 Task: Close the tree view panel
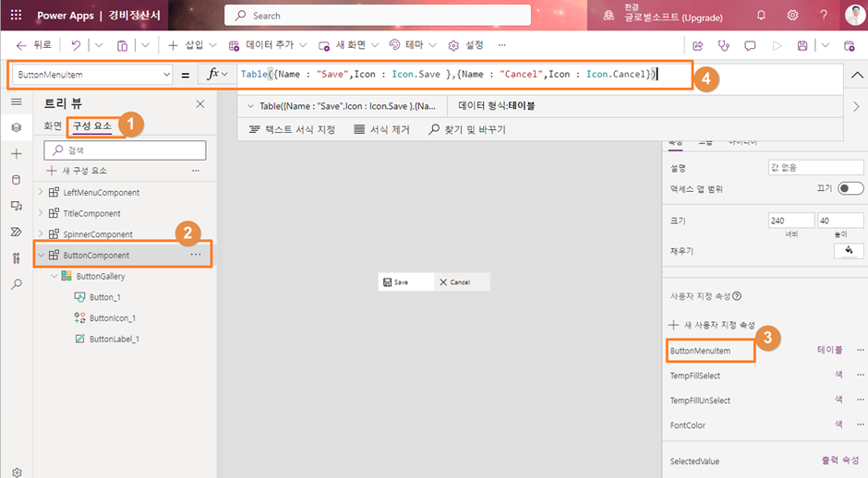[200, 103]
